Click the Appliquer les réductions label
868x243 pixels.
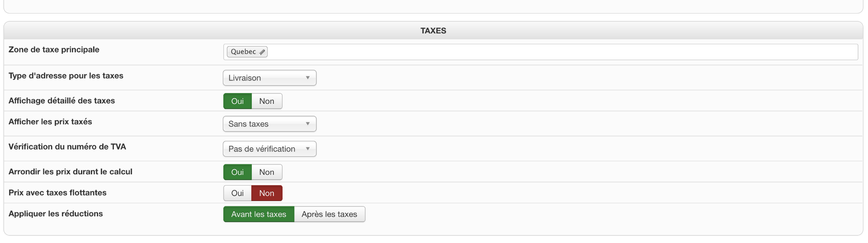point(56,214)
